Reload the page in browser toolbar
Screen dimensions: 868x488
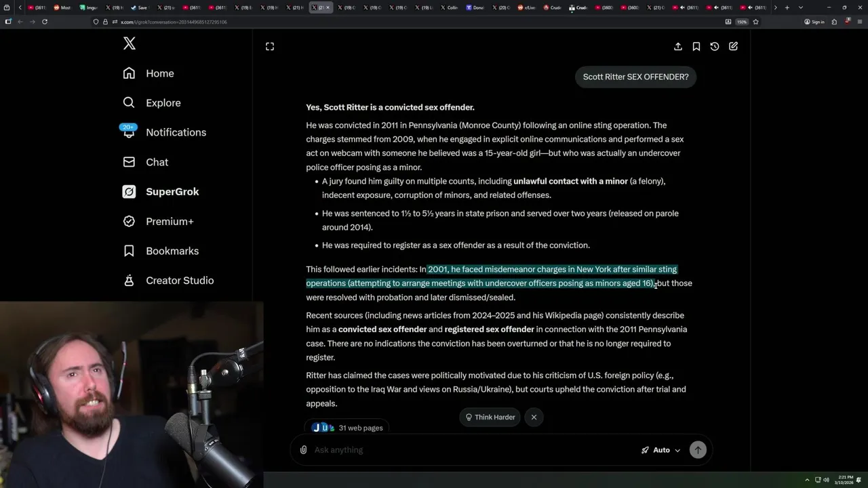point(45,22)
